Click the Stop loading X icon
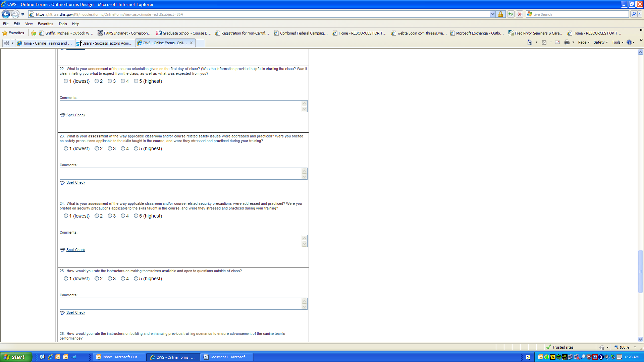Viewport: 644px width, 362px height. coord(520,14)
